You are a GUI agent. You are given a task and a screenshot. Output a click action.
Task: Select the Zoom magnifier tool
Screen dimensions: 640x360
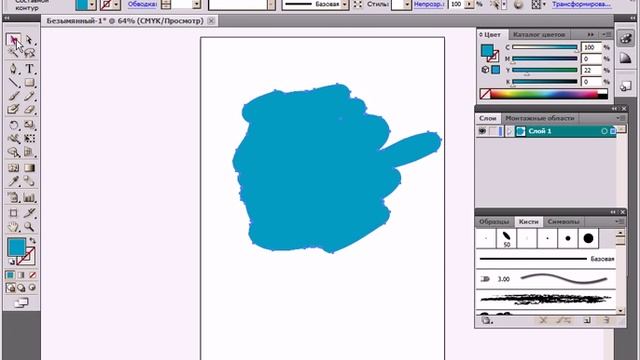click(29, 227)
